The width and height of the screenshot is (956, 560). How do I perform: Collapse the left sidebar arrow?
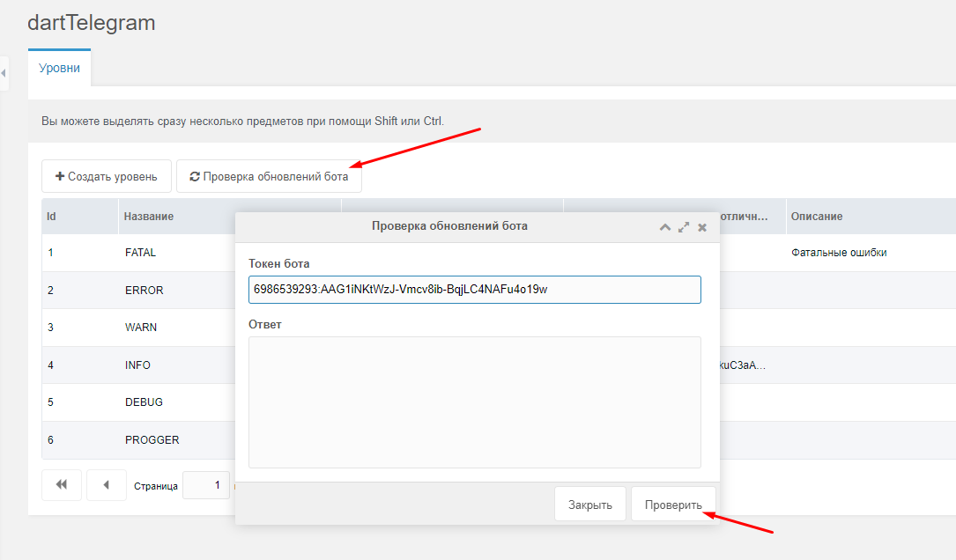4,73
